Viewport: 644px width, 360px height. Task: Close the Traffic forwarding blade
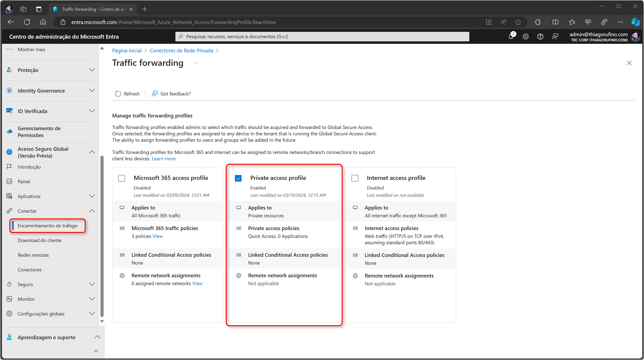(x=629, y=63)
